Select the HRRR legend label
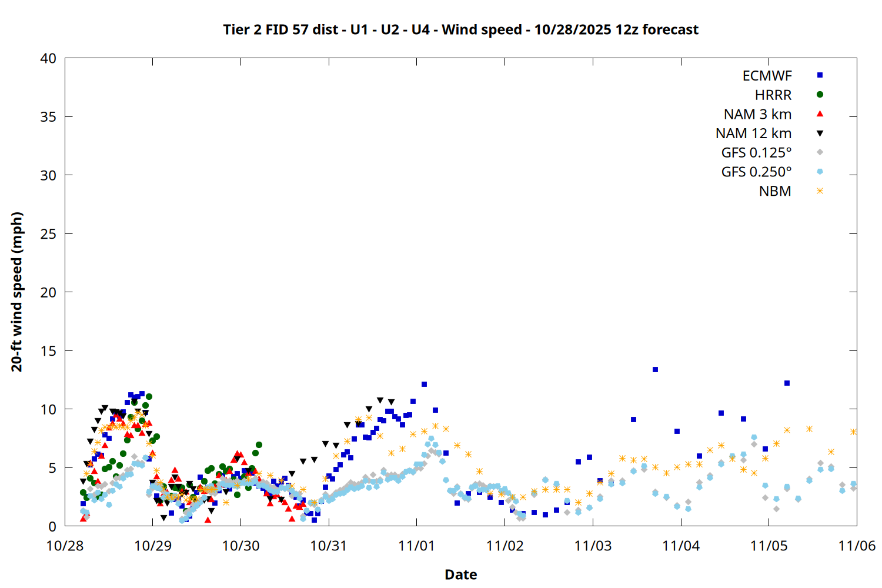Viewport: 882px width, 588px height. [x=773, y=95]
